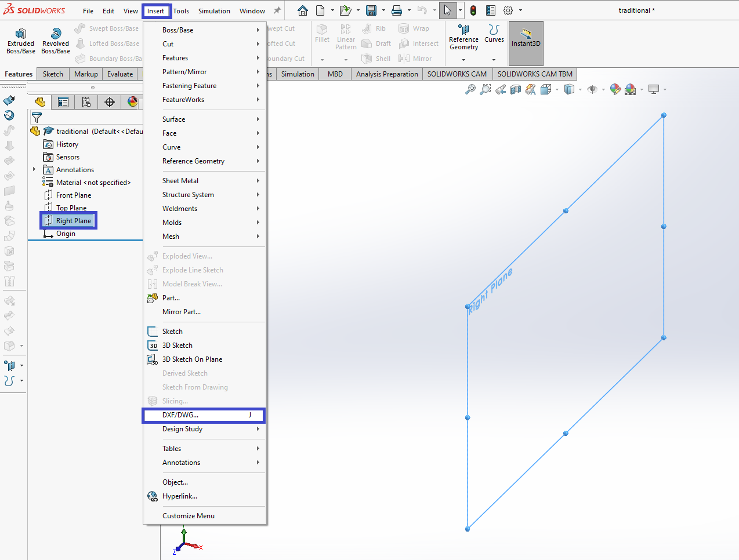This screenshot has height=560, width=739.
Task: Switch to the MBD tab
Action: point(335,74)
